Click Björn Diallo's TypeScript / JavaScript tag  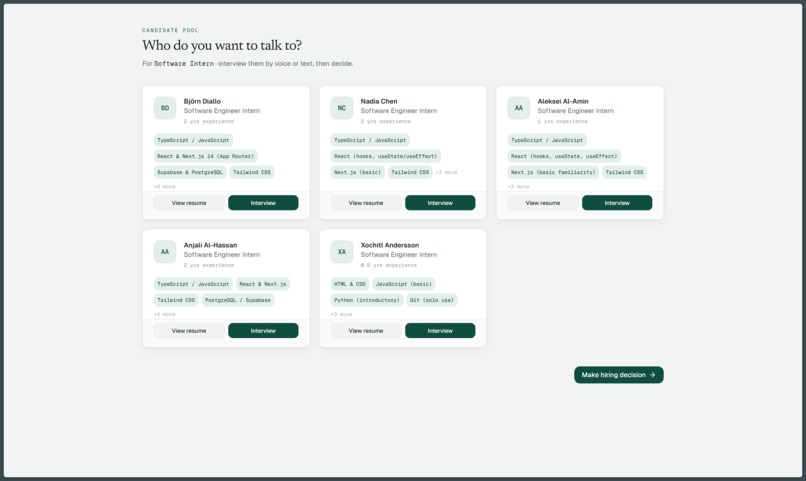point(193,140)
